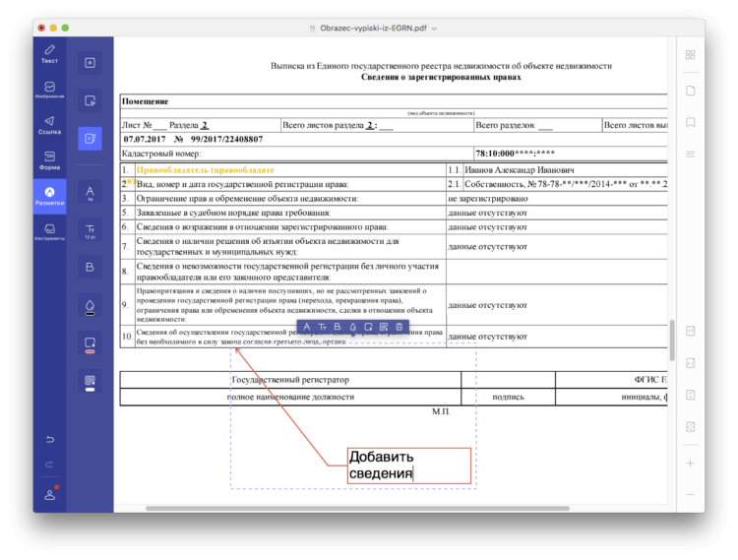The height and width of the screenshot is (560, 738).
Task: Open the Ссылка link tool
Action: [x=49, y=124]
